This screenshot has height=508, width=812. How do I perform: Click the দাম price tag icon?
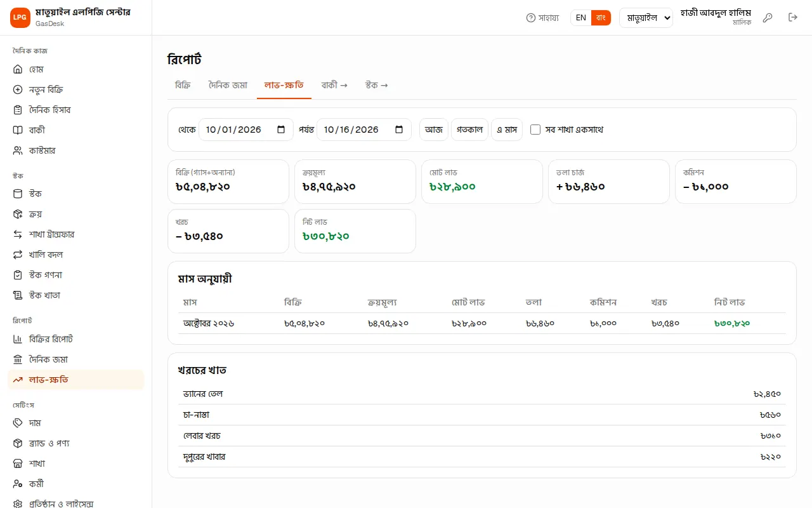pyautogui.click(x=18, y=423)
